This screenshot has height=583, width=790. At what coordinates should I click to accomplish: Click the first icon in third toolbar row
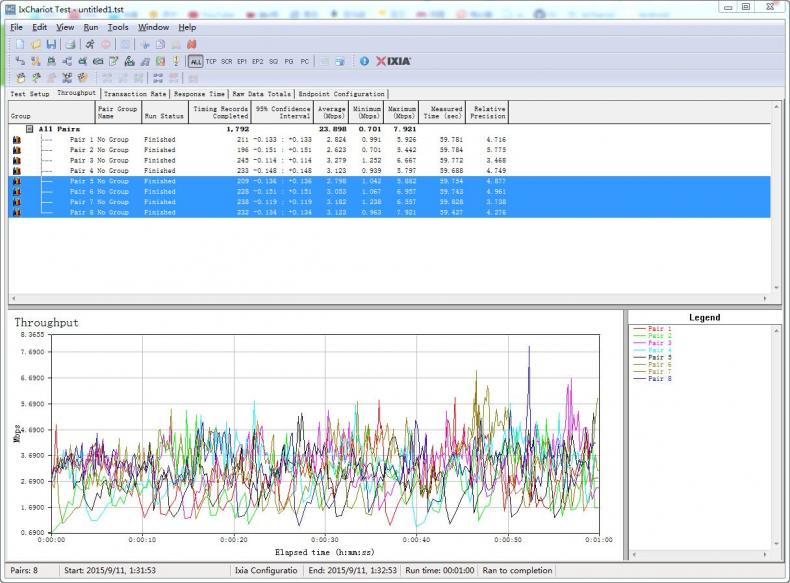21,78
